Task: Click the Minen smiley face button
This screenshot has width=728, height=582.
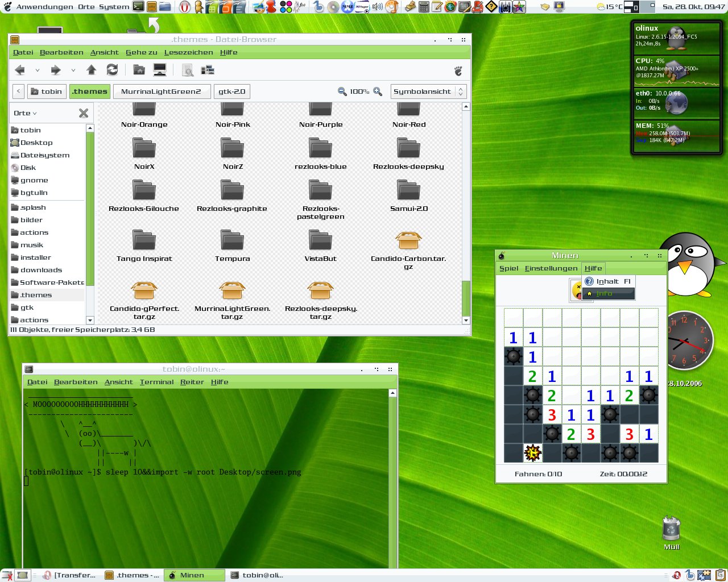Action: pos(576,290)
